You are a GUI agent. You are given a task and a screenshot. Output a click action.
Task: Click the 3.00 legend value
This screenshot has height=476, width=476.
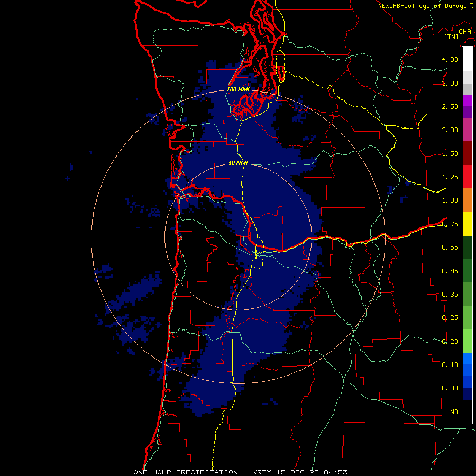(450, 83)
